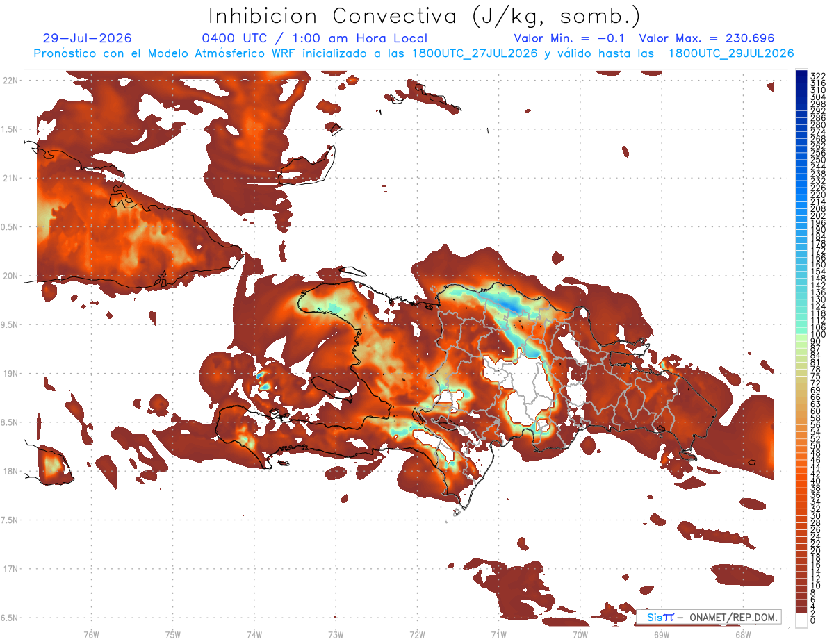This screenshot has height=644, width=834.
Task: Click the '75W' longitude axis label
Action: click(173, 634)
